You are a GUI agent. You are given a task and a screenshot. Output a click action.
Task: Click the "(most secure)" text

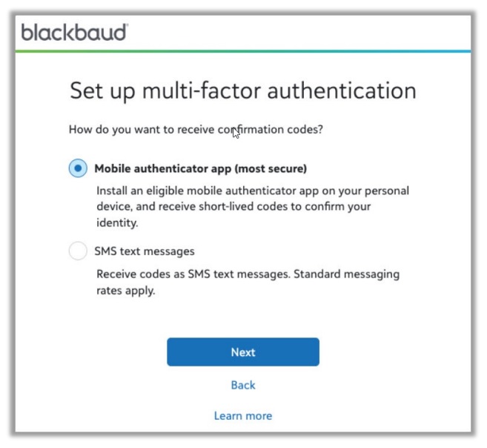[x=271, y=168]
